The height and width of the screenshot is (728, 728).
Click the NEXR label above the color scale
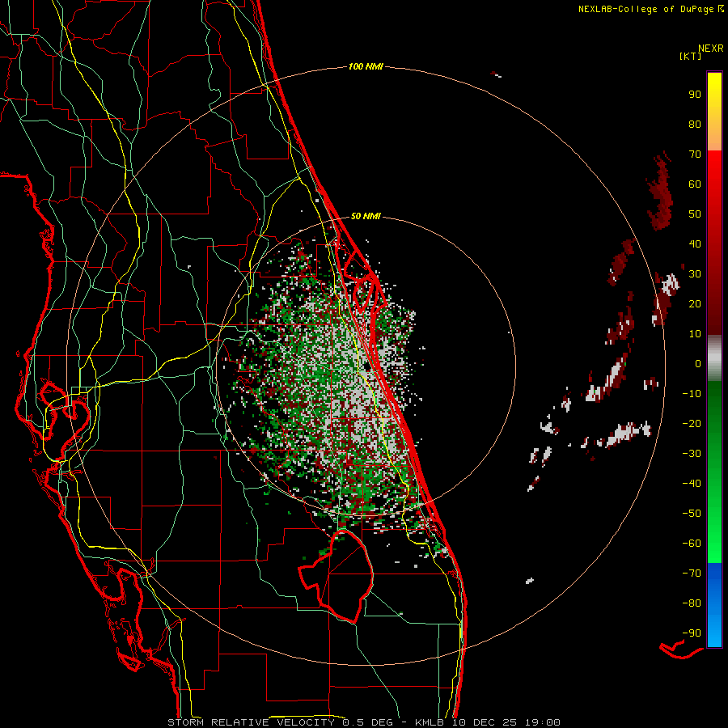click(711, 49)
